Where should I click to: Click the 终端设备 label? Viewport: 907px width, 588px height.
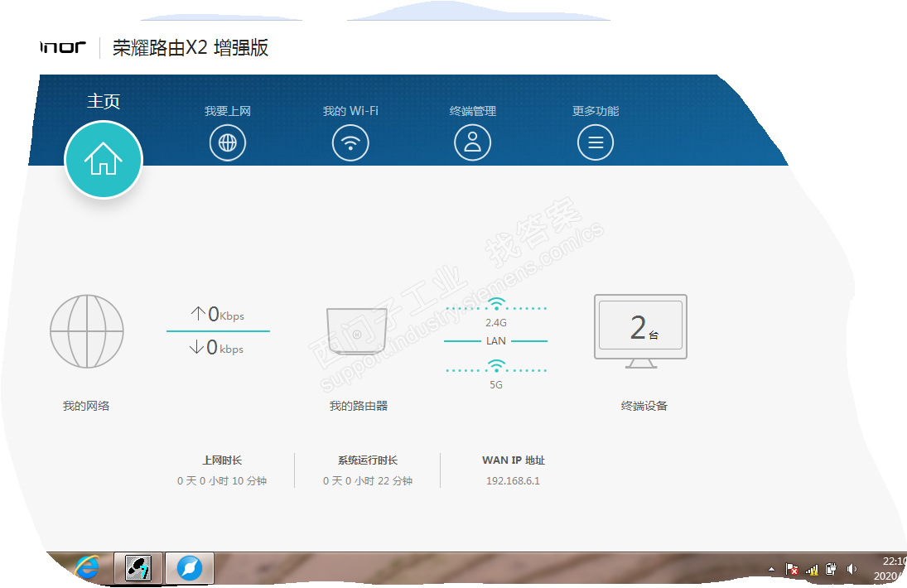(644, 406)
